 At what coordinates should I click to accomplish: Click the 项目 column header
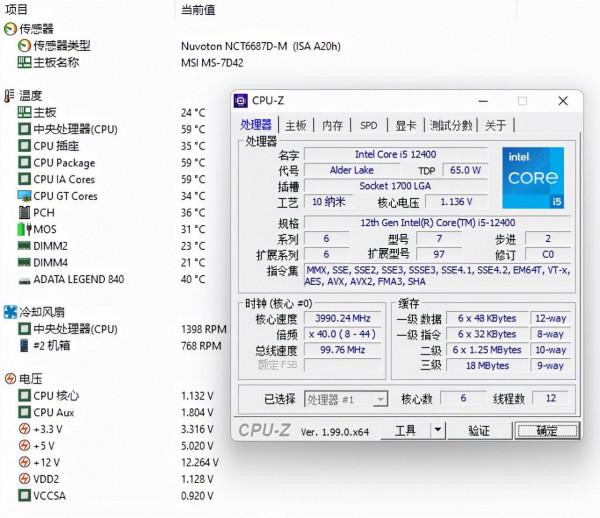(16, 9)
